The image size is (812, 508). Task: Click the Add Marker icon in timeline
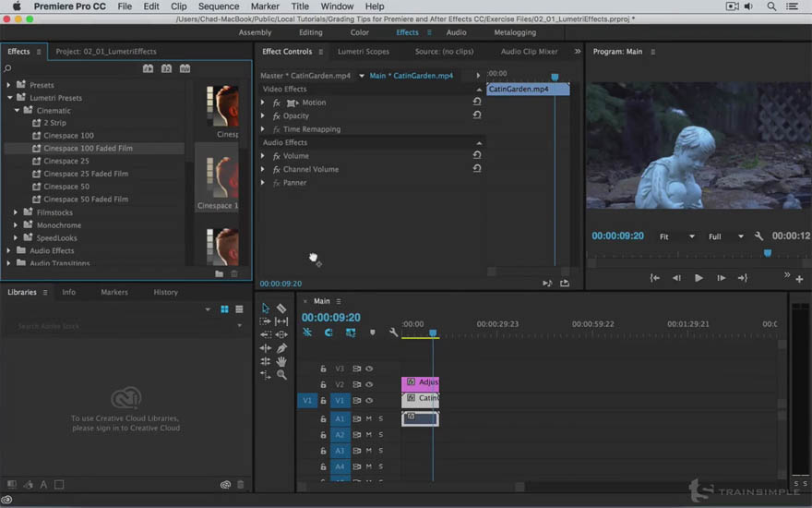(373, 333)
